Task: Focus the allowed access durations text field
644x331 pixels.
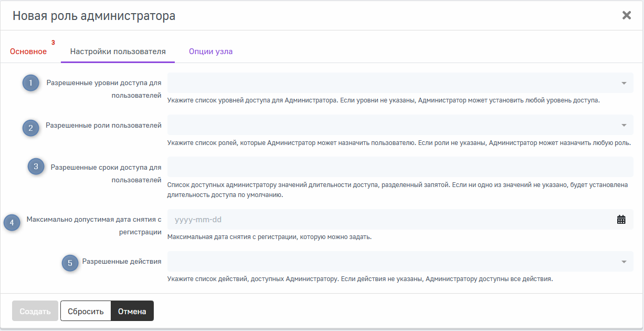Action: pos(400,167)
